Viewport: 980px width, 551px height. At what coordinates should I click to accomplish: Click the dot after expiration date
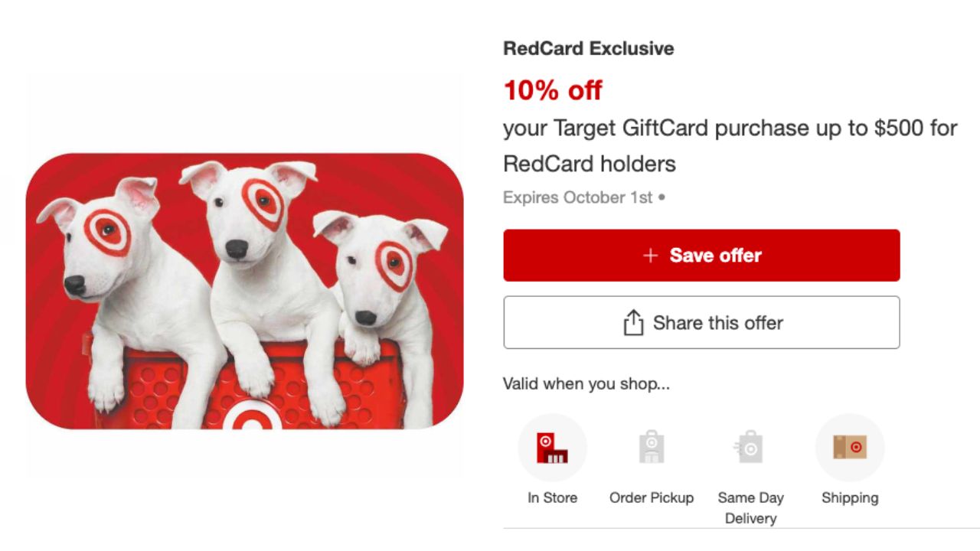(661, 197)
